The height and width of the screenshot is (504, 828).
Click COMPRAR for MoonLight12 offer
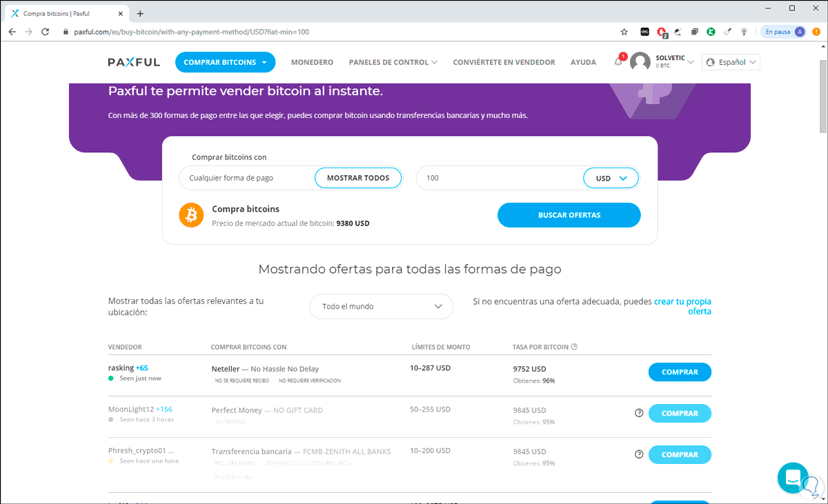pos(680,414)
